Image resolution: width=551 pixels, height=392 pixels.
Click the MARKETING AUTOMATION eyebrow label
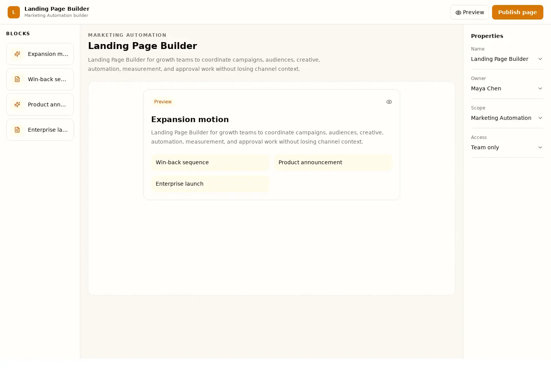point(127,35)
